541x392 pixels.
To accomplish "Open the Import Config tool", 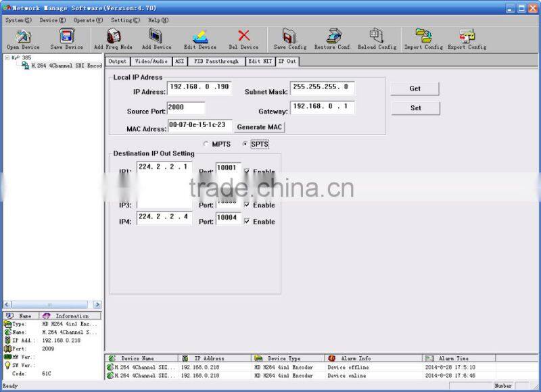I will (x=423, y=39).
